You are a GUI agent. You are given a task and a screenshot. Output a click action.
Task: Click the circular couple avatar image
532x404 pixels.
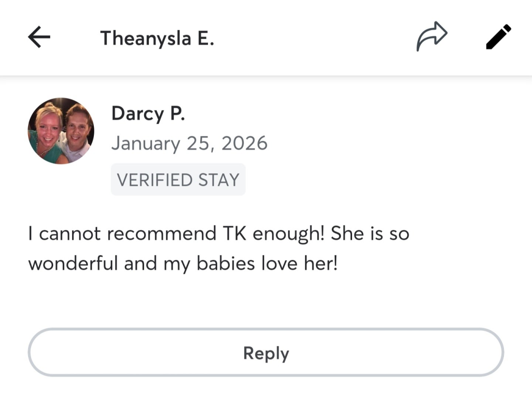click(x=61, y=131)
